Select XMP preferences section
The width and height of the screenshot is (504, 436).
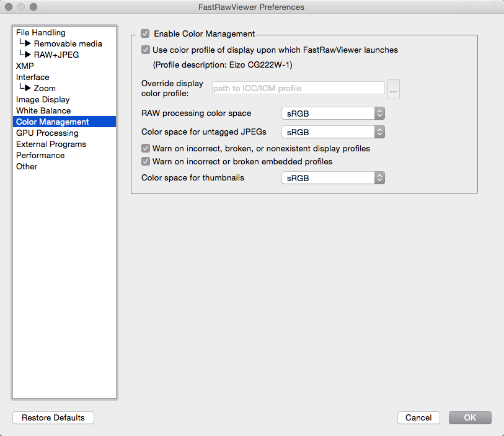pyautogui.click(x=64, y=66)
